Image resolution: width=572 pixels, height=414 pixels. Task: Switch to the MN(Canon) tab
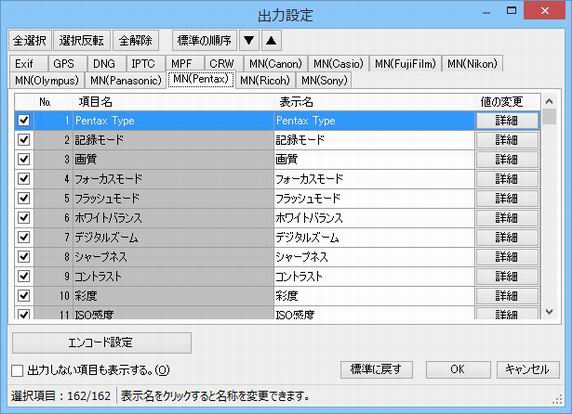pyautogui.click(x=276, y=64)
